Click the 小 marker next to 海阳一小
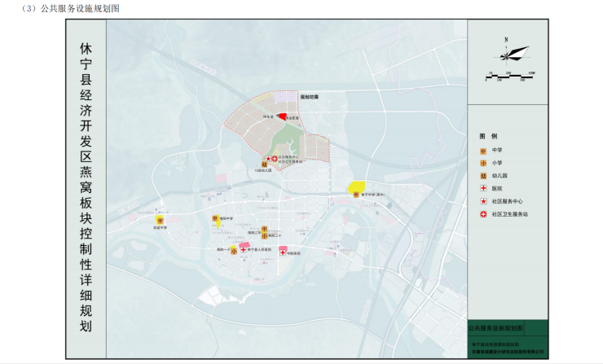Viewport: 603px width, 364px height. tap(234, 252)
